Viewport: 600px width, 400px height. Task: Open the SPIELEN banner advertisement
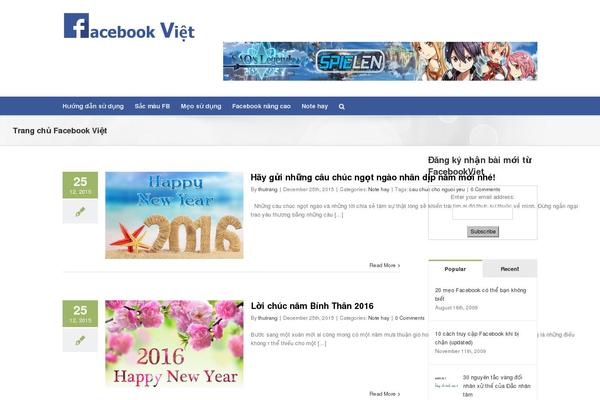(380, 61)
